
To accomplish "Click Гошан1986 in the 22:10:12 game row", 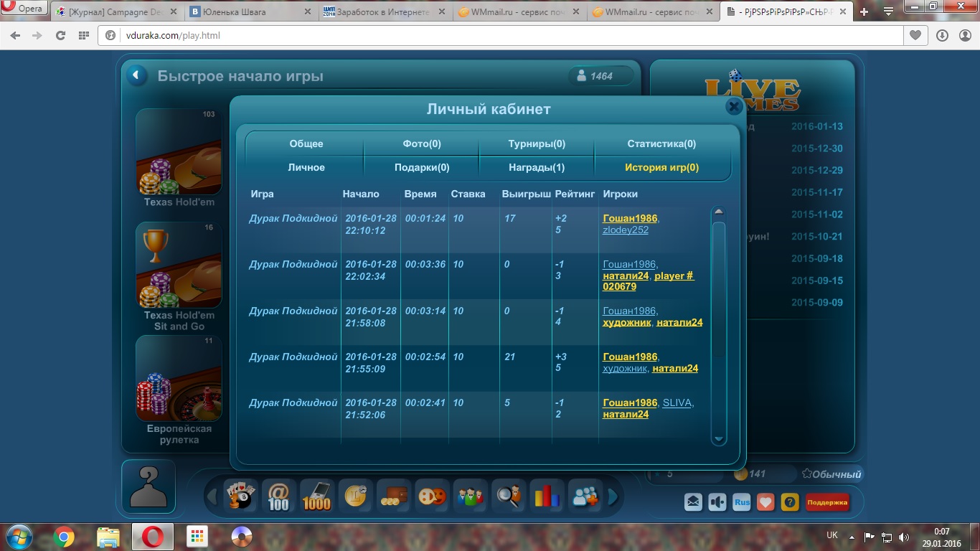I will coord(630,218).
